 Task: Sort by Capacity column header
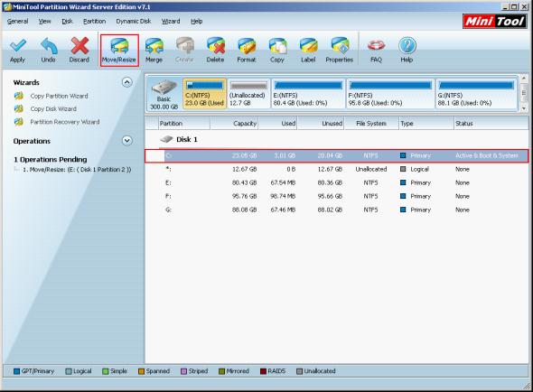coord(234,124)
